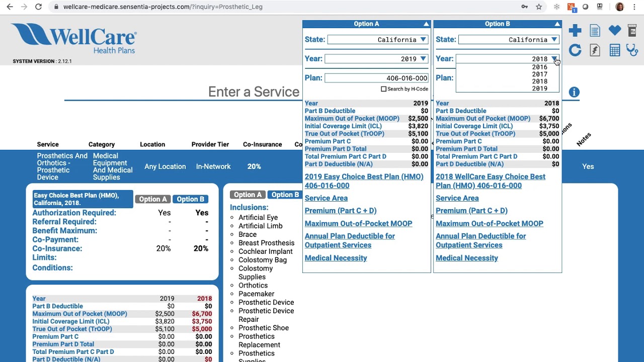
Task: Click the snowflake extension icon
Action: [x=556, y=7]
